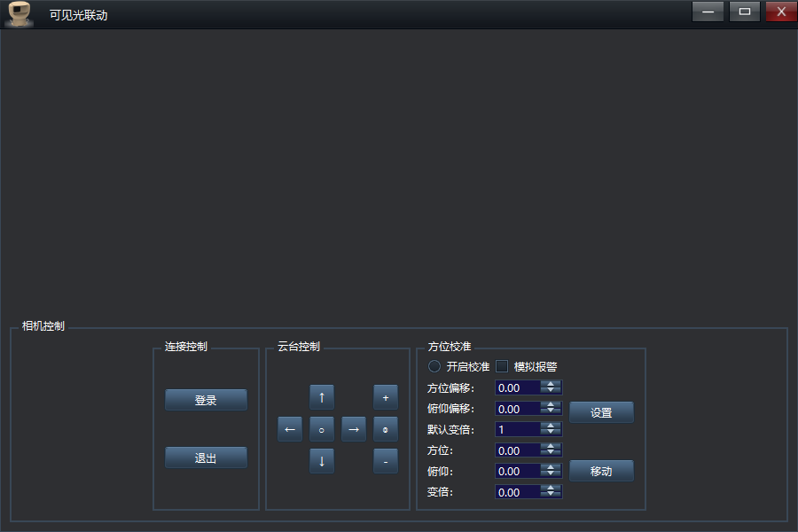Enable the 模拟报警 checkbox
The image size is (798, 532).
point(502,366)
